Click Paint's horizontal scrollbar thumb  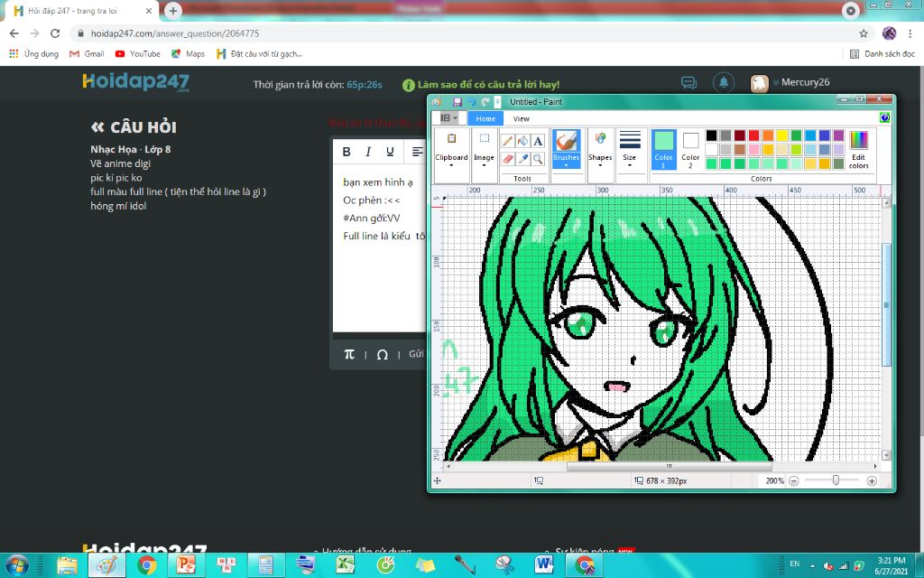(x=669, y=466)
